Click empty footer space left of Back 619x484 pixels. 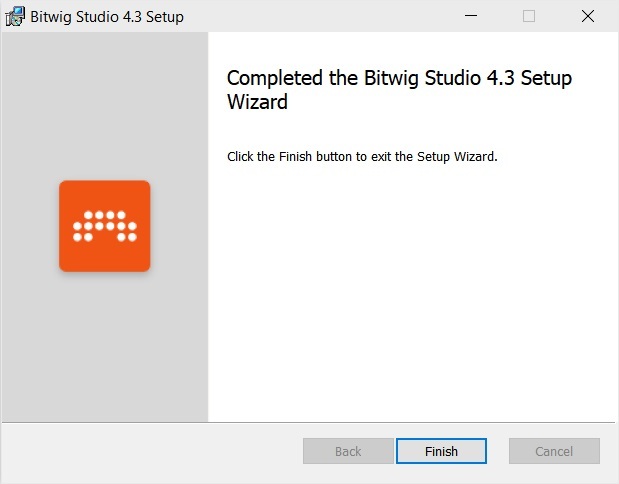pyautogui.click(x=150, y=451)
